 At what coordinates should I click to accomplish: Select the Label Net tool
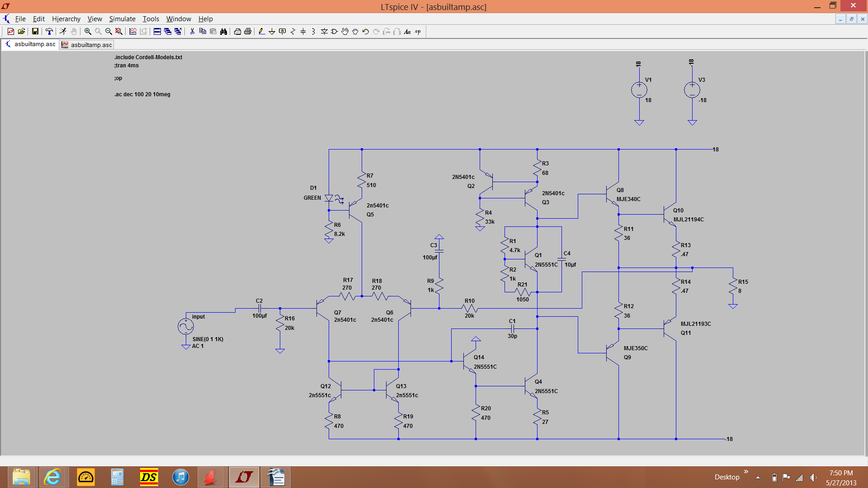(283, 31)
